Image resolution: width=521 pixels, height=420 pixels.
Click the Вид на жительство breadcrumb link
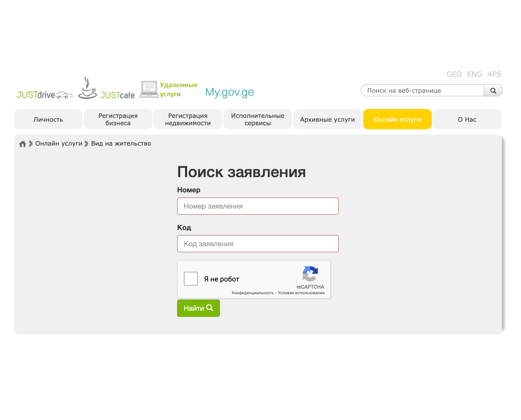click(121, 144)
